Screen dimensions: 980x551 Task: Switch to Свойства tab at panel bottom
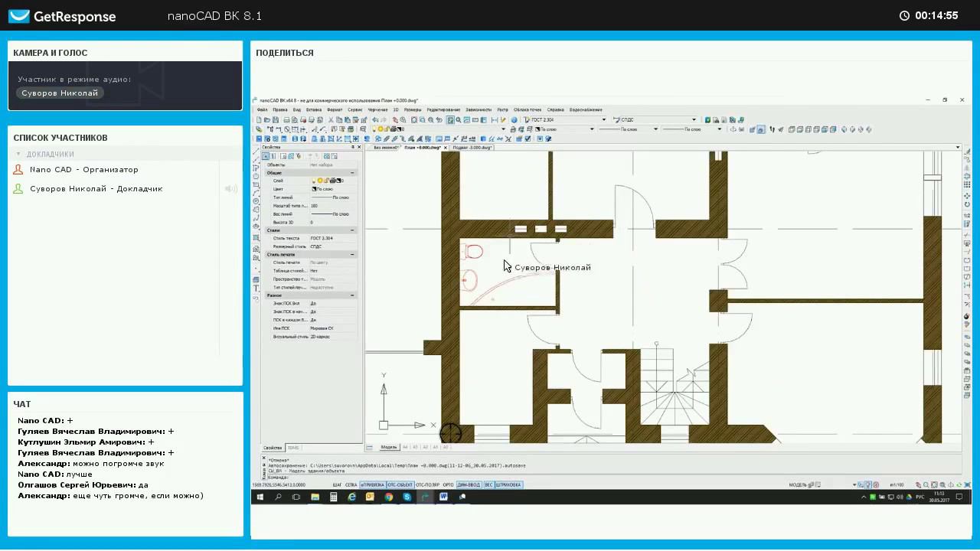273,448
